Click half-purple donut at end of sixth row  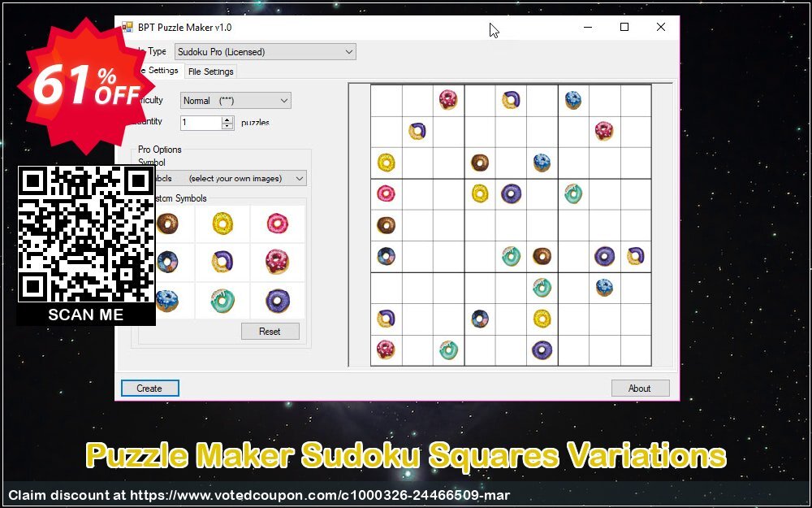[x=636, y=256]
